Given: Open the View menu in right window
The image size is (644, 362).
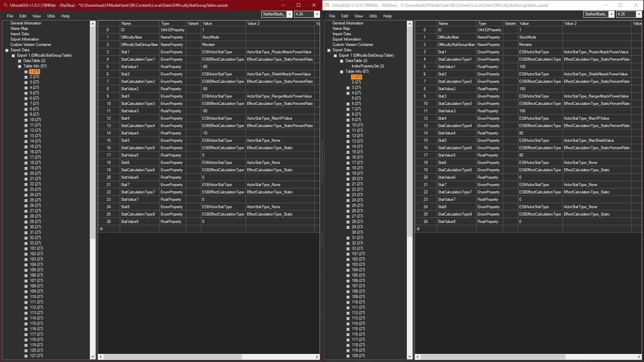Looking at the screenshot, I should tap(359, 16).
